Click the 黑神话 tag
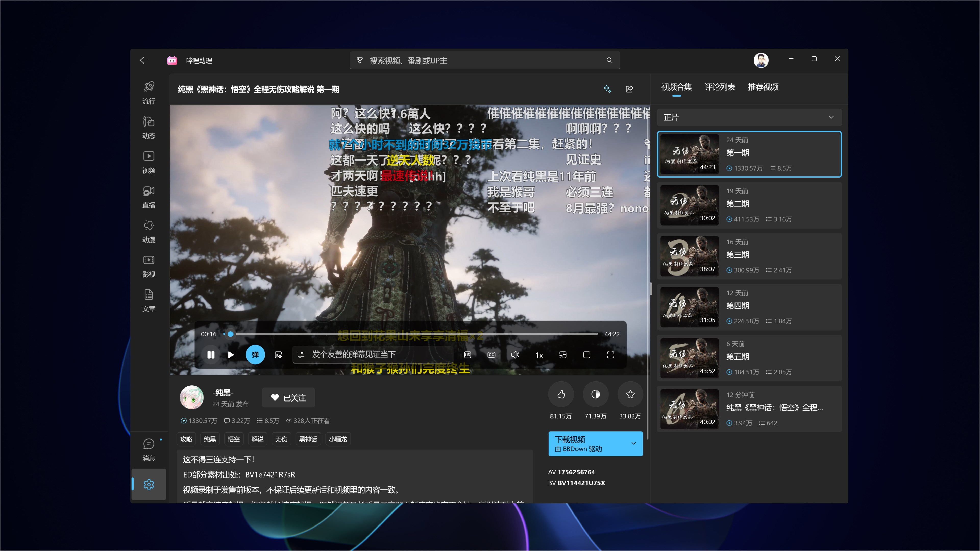 [308, 439]
